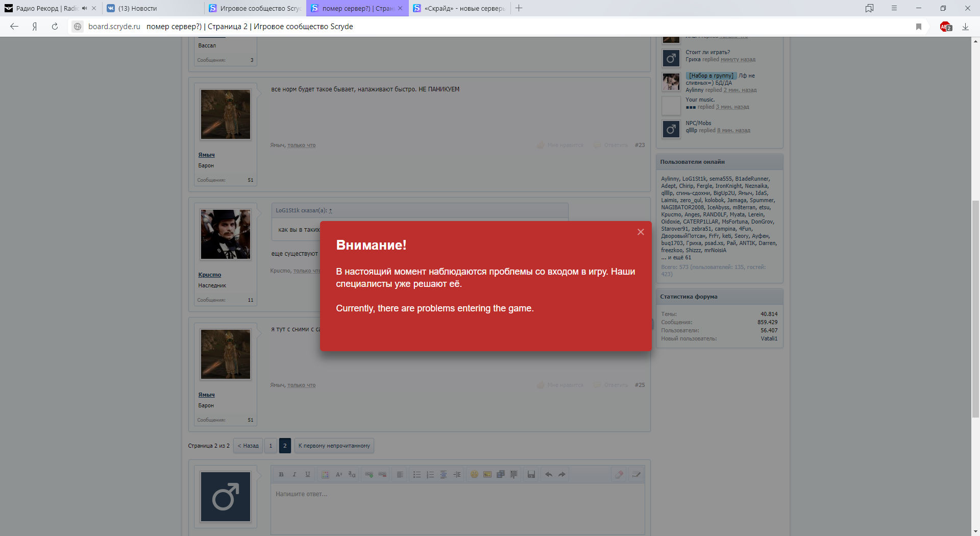
Task: Open the text alignment dropdown in editor
Action: tap(400, 475)
